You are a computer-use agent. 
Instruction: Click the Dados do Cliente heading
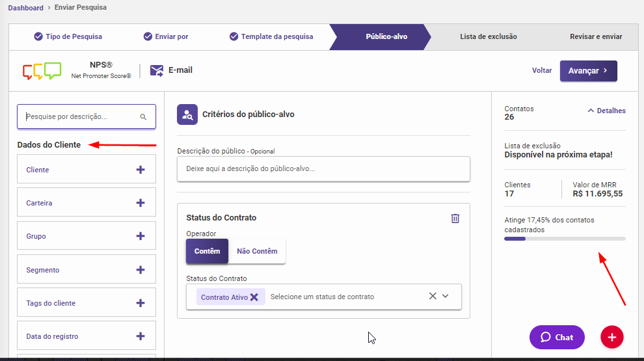[49, 145]
